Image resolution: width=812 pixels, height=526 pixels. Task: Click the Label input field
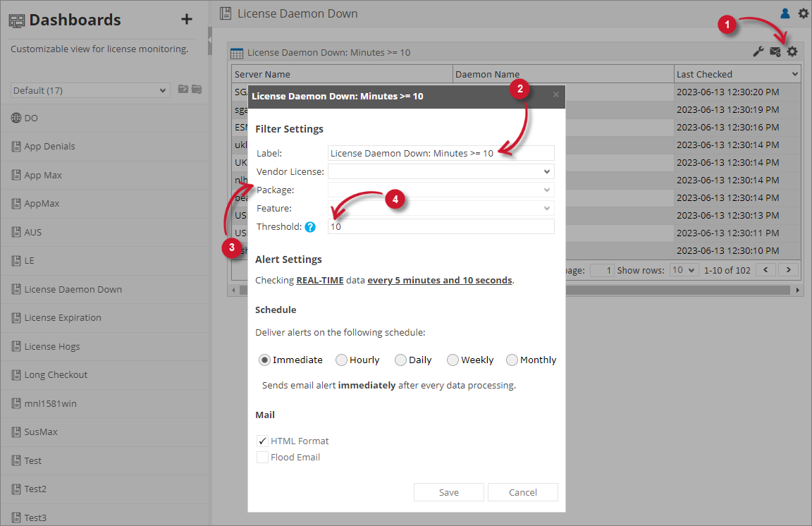click(441, 153)
